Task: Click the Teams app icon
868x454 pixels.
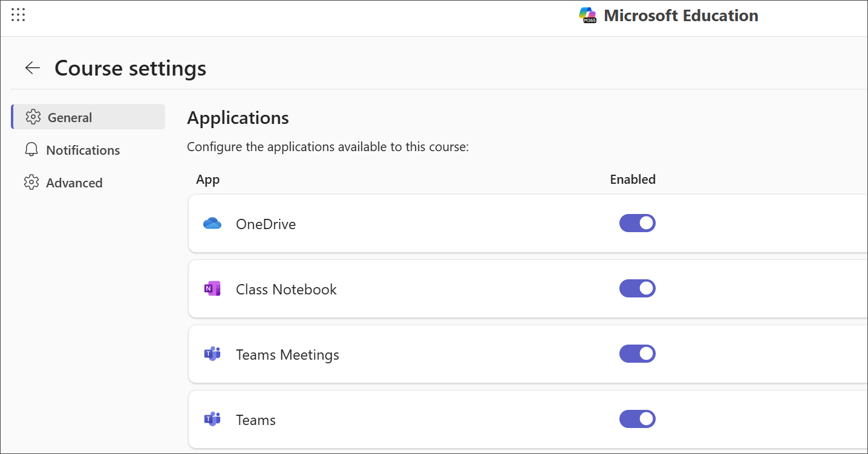Action: 212,418
